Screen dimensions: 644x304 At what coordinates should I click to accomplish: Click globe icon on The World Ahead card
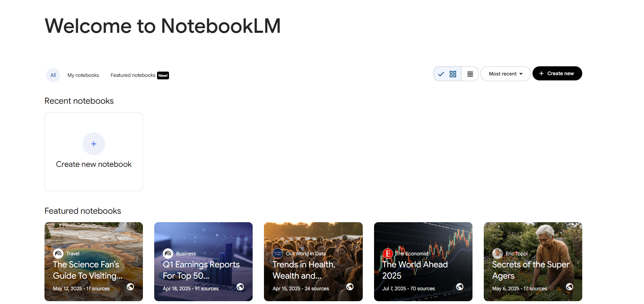coord(460,287)
